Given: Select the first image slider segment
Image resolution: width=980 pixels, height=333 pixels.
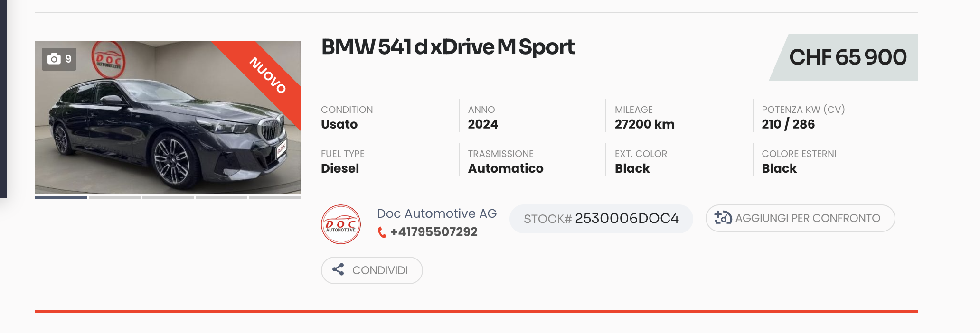Looking at the screenshot, I should (61, 197).
